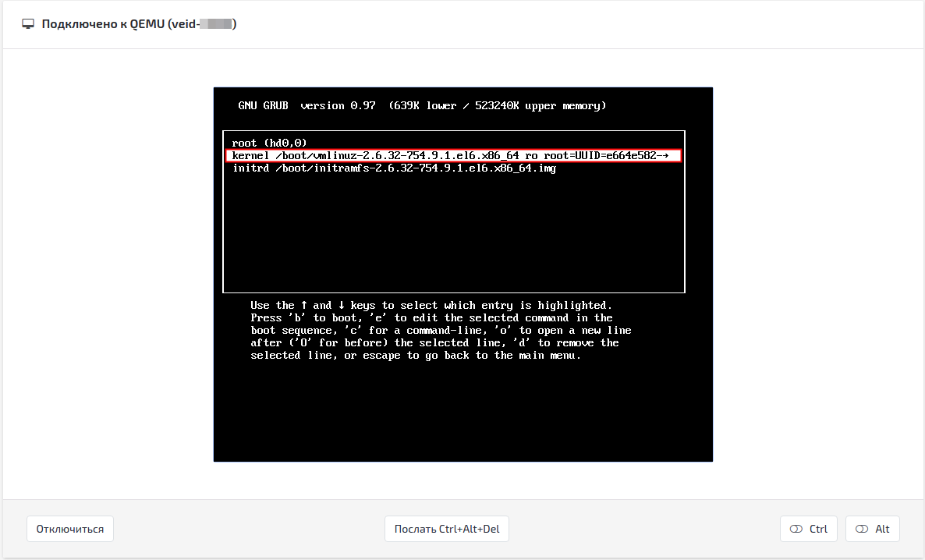The width and height of the screenshot is (925, 560).
Task: Click the 'GNU GRUB version 0.97' header text
Action: (x=307, y=105)
